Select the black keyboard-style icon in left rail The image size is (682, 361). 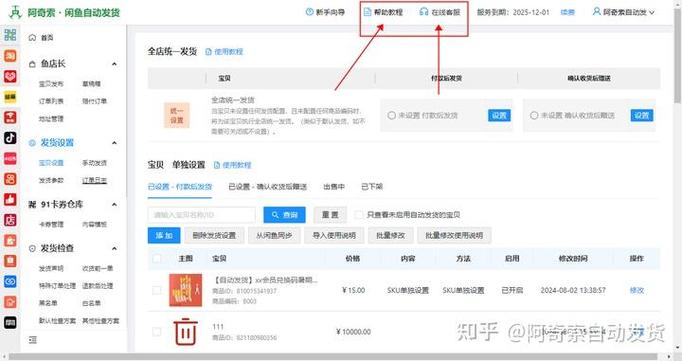coord(10,322)
